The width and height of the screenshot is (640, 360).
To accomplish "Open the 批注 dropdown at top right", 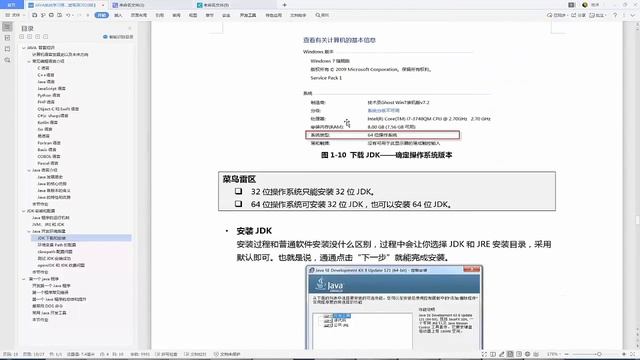I will coord(598,15).
